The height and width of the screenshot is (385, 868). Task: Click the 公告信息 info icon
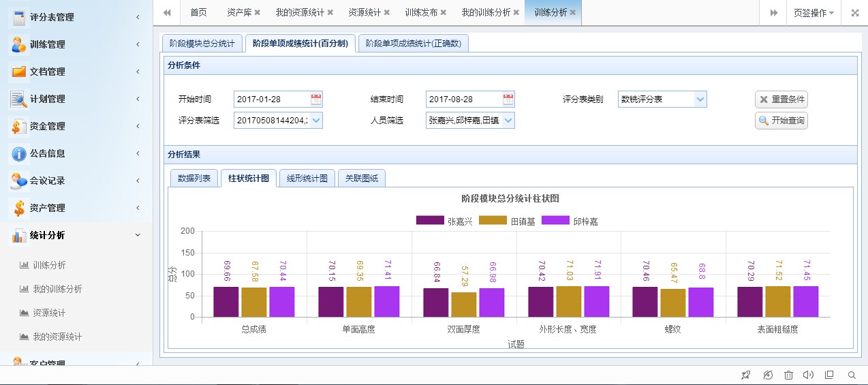click(x=18, y=153)
